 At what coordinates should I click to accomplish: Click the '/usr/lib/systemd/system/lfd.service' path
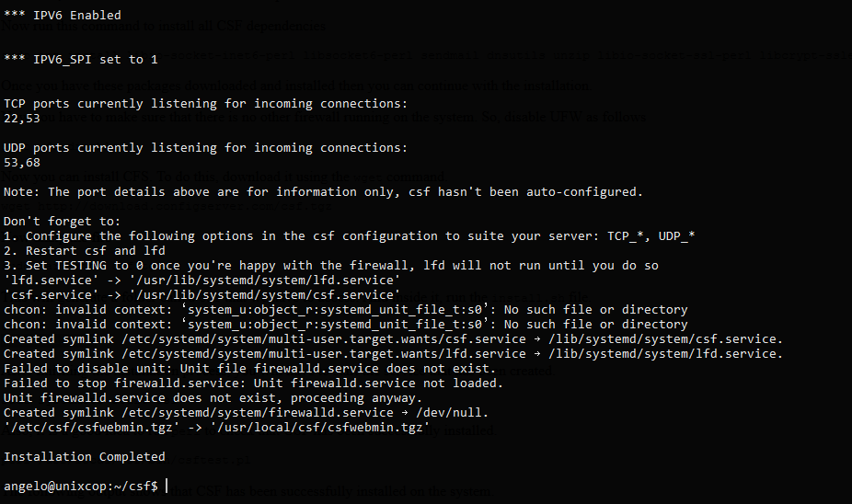[265, 281]
